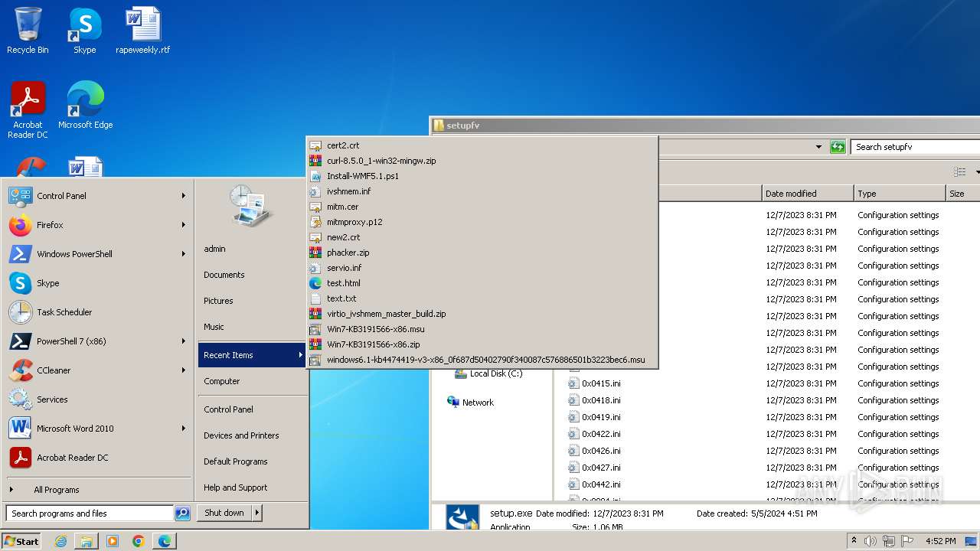Expand the Firefox jump list arrow
980x551 pixels.
(184, 225)
